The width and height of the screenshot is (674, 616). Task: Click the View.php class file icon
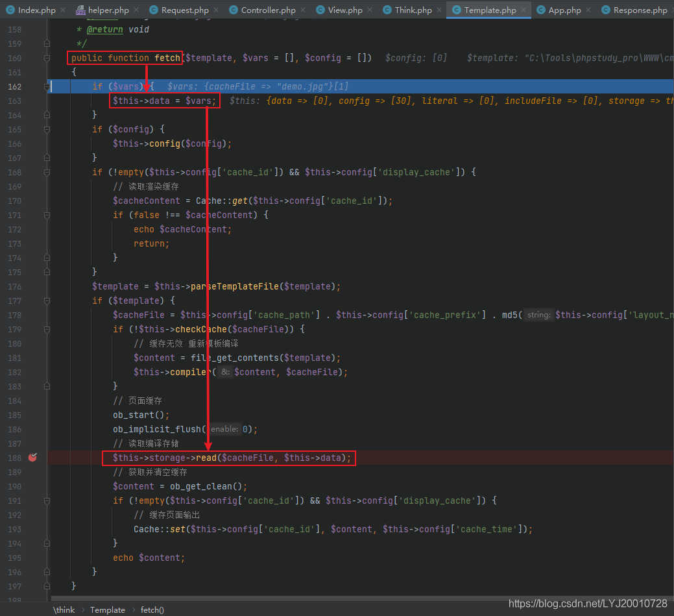(x=320, y=10)
